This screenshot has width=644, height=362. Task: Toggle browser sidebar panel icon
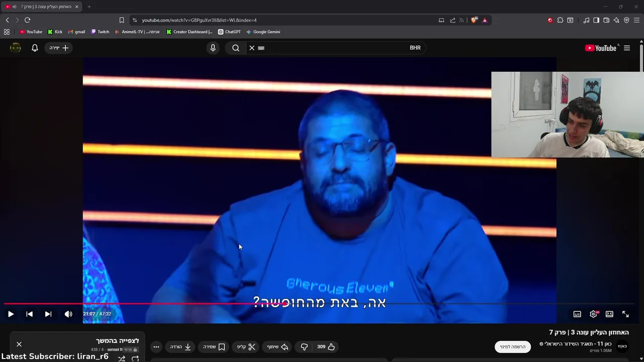(x=596, y=20)
